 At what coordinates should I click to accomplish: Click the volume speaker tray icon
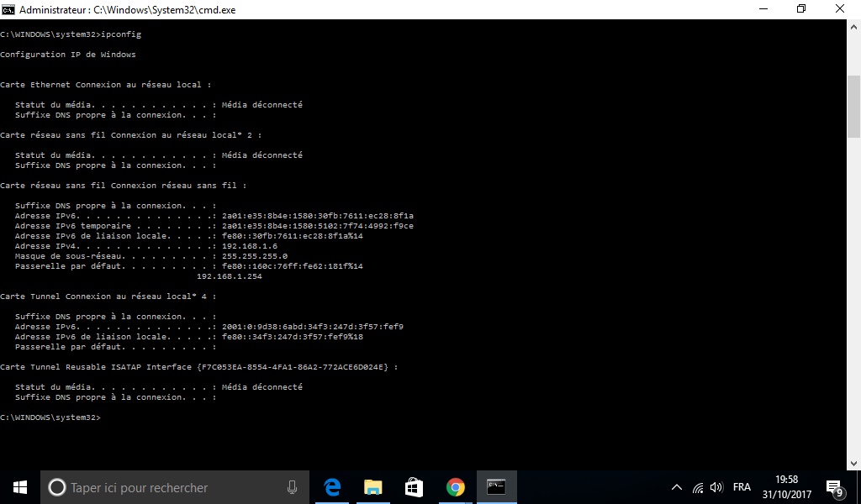coord(716,487)
